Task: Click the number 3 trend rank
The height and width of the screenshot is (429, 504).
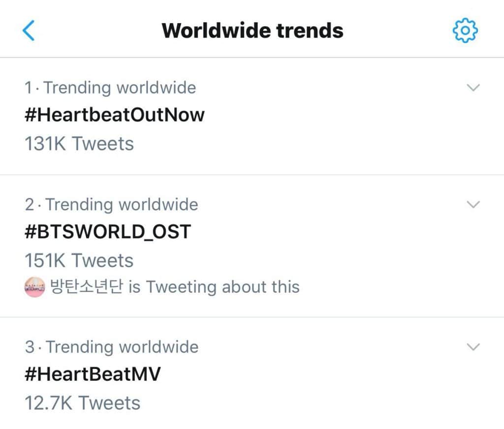Action: coord(30,347)
